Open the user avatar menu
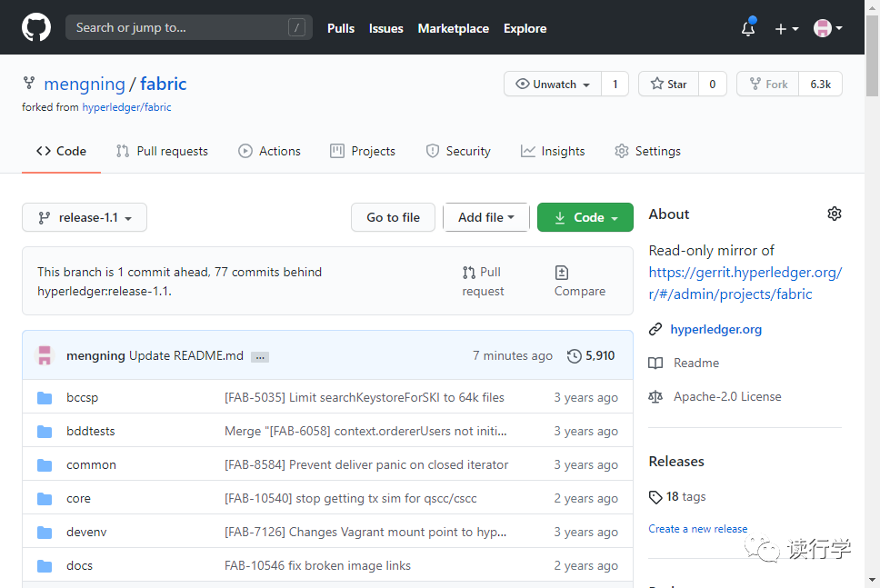Viewport: 880px width, 588px height. pos(828,27)
